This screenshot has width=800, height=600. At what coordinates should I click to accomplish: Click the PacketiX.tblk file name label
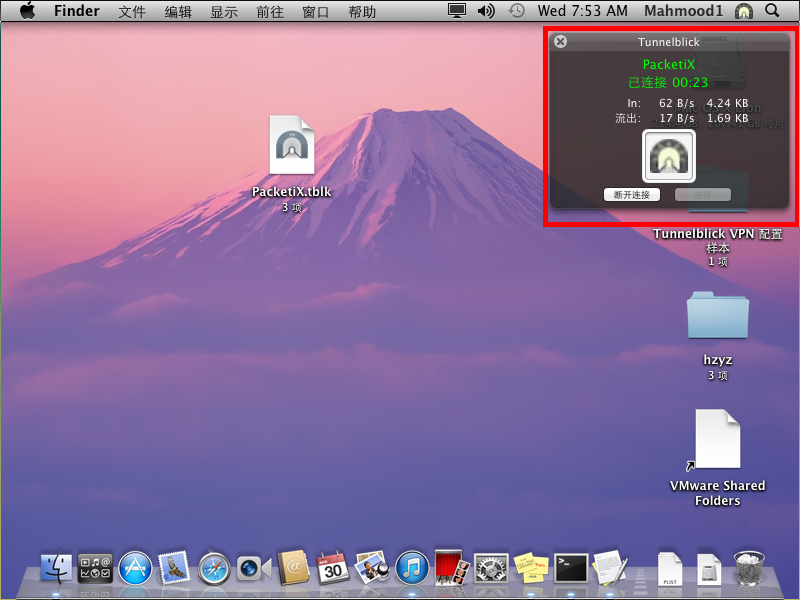[x=292, y=192]
